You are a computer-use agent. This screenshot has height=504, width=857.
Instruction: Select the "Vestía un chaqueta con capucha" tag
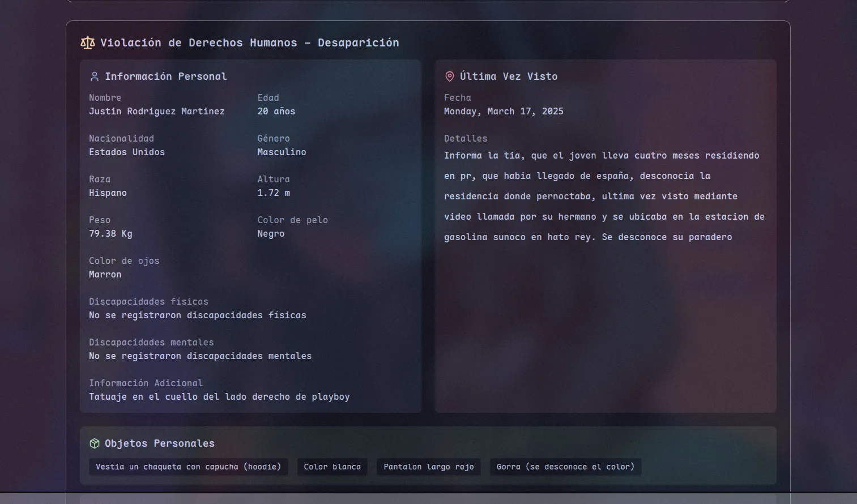[x=188, y=467]
